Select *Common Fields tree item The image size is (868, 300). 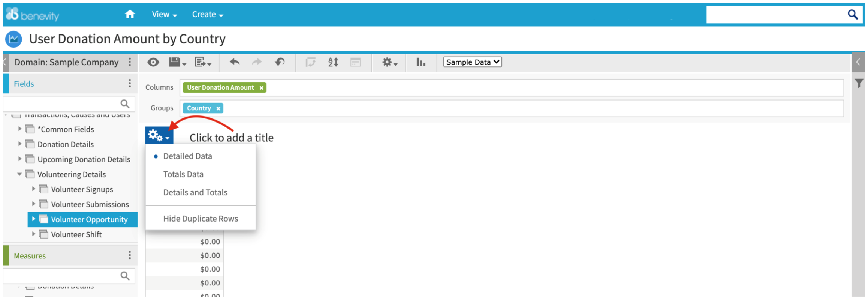click(x=66, y=129)
